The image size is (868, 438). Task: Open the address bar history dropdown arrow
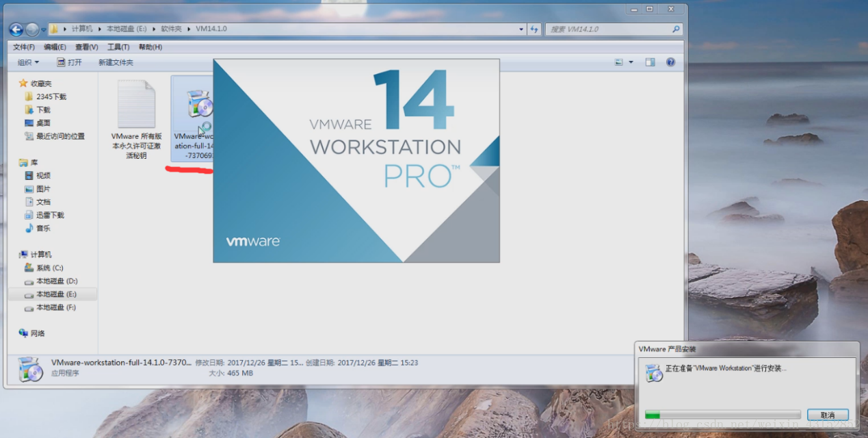click(521, 29)
